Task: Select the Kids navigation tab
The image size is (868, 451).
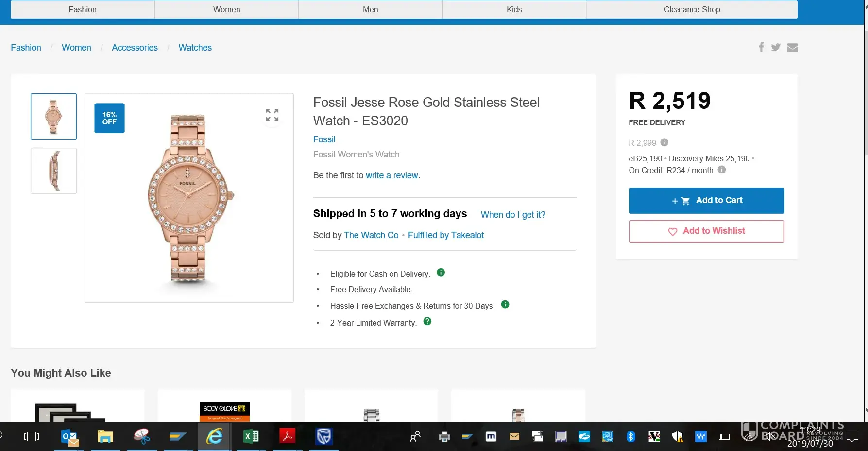Action: (514, 10)
